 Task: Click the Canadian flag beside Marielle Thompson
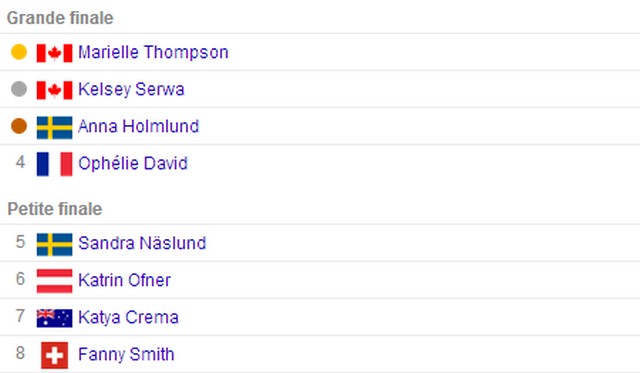click(x=54, y=53)
